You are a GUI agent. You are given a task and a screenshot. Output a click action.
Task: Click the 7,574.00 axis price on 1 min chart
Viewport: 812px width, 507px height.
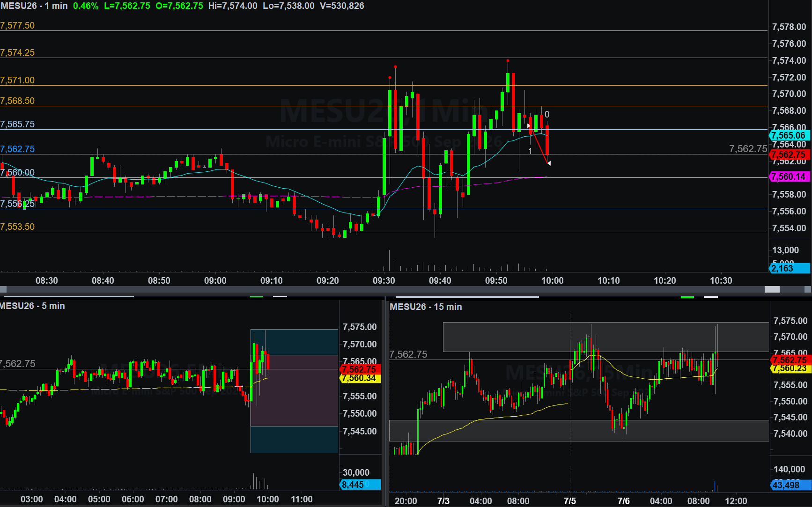pyautogui.click(x=789, y=61)
